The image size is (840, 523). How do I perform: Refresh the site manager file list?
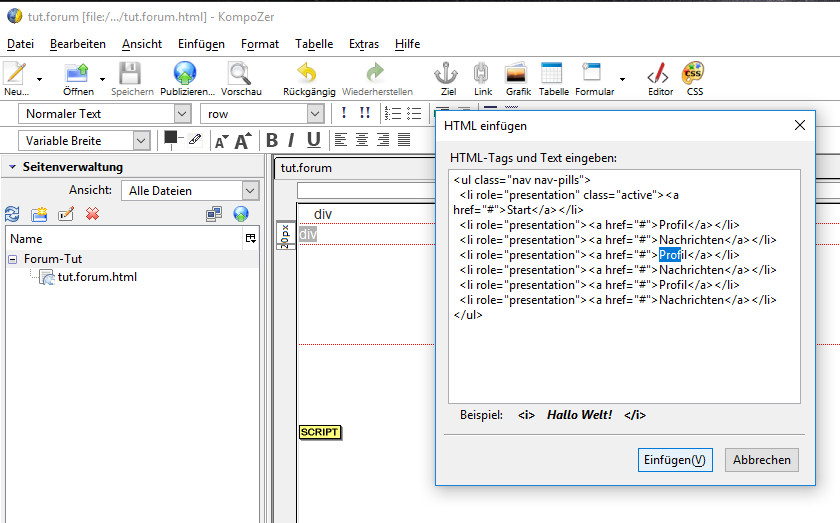pos(13,214)
